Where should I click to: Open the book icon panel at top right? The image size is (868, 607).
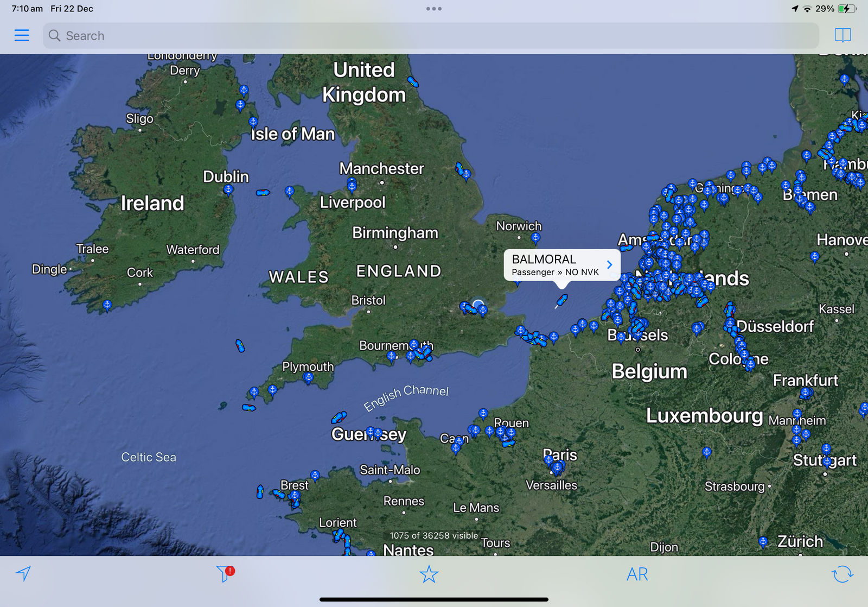point(843,35)
